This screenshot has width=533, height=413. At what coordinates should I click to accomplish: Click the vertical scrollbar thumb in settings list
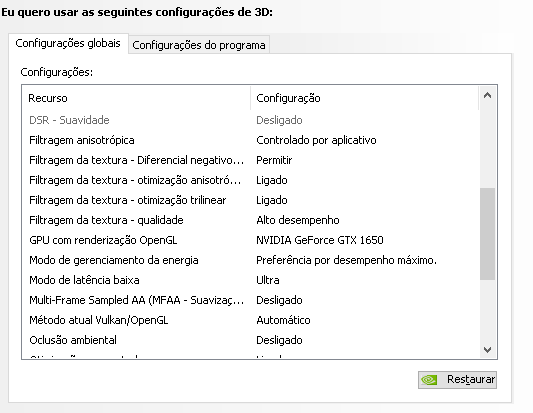[487, 234]
